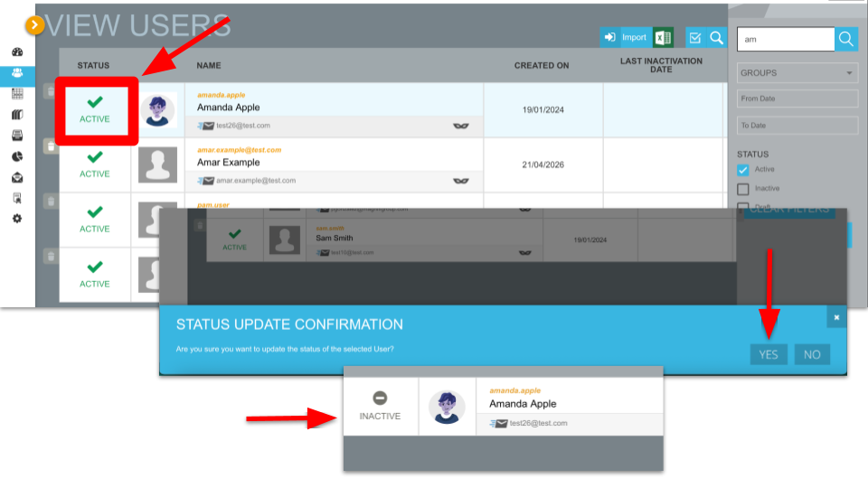The height and width of the screenshot is (488, 868).
Task: Open the settings gear icon in sidebar
Action: click(17, 219)
